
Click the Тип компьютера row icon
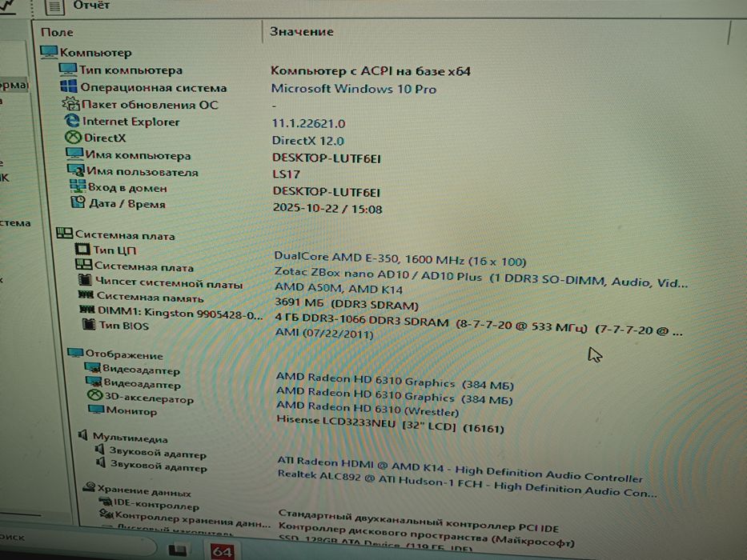67,69
